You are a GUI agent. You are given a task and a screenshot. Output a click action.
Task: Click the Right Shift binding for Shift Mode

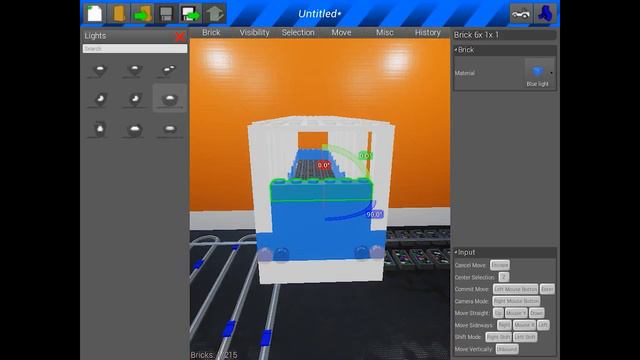[498, 337]
